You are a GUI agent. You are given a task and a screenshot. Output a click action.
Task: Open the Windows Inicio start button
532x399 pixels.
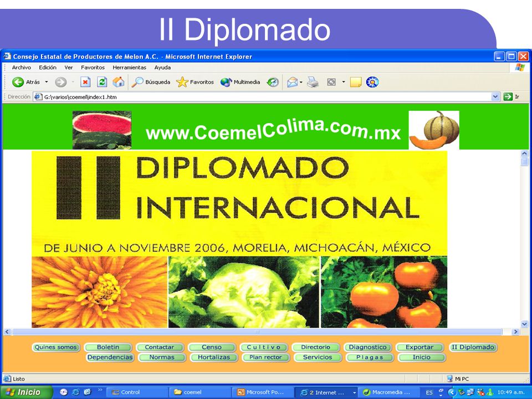pyautogui.click(x=27, y=392)
